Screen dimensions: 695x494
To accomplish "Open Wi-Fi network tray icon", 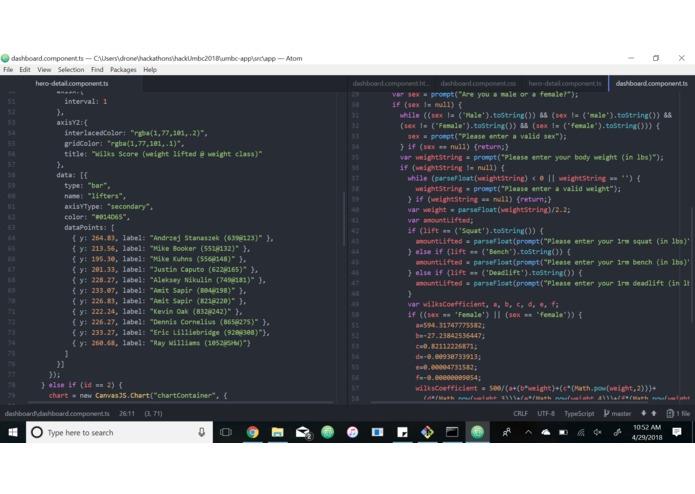I will [x=581, y=432].
